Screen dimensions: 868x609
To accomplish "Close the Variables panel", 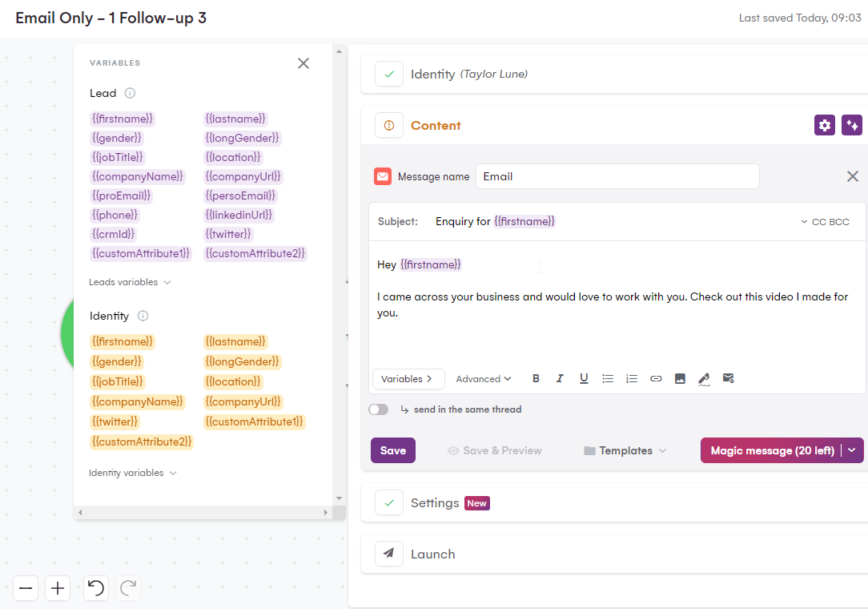I will pos(303,63).
